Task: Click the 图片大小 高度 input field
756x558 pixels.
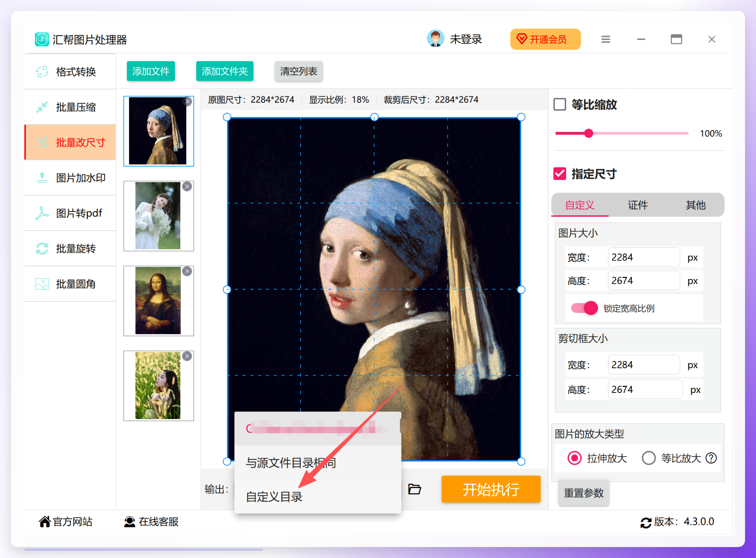Action: point(644,281)
